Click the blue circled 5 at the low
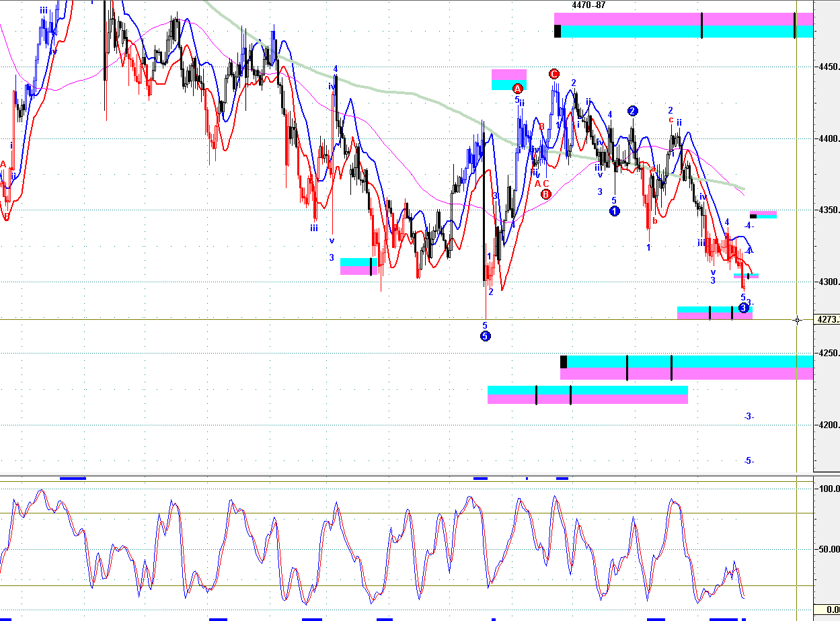The image size is (840, 621). click(x=486, y=336)
